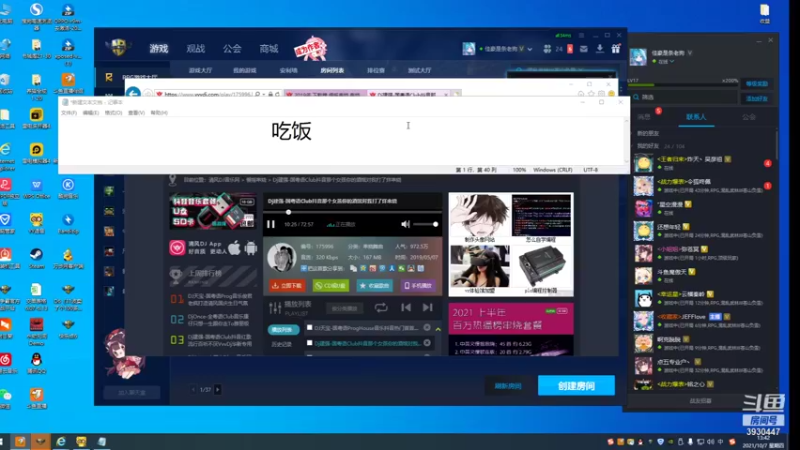Click the 筛选 search field in friends panel

tap(686, 97)
